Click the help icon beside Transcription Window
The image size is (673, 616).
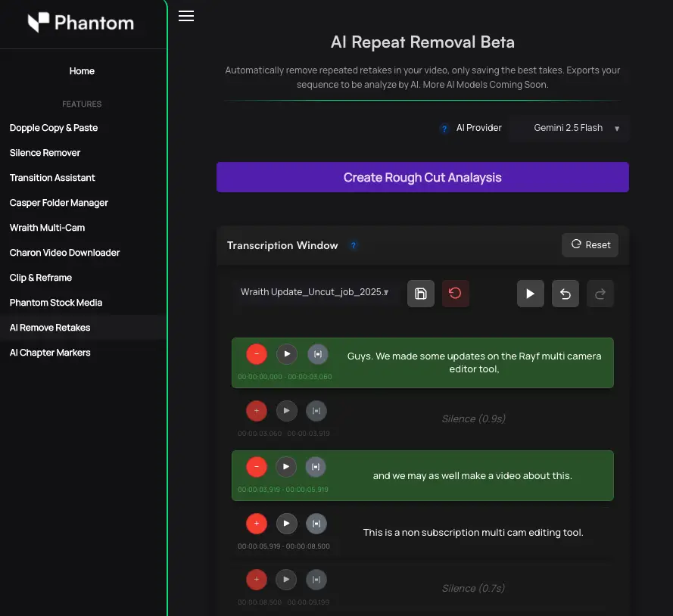[354, 246]
